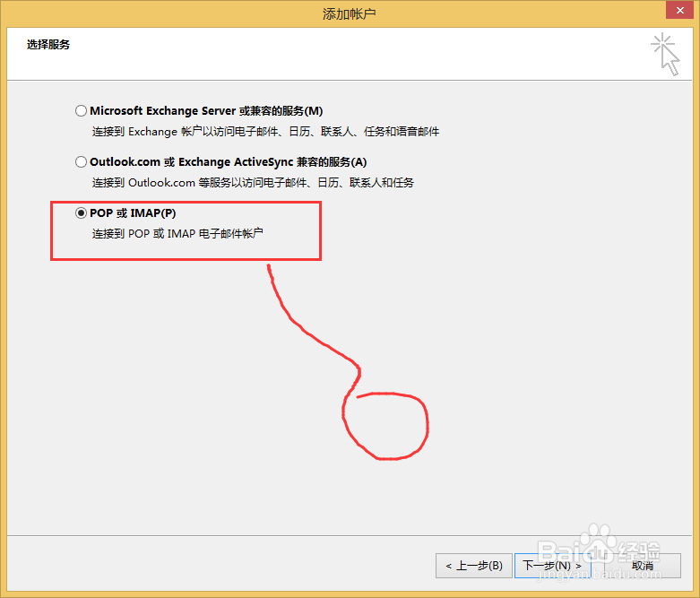Close the 添加帐户 dialog
This screenshot has width=700, height=598.
(x=679, y=10)
